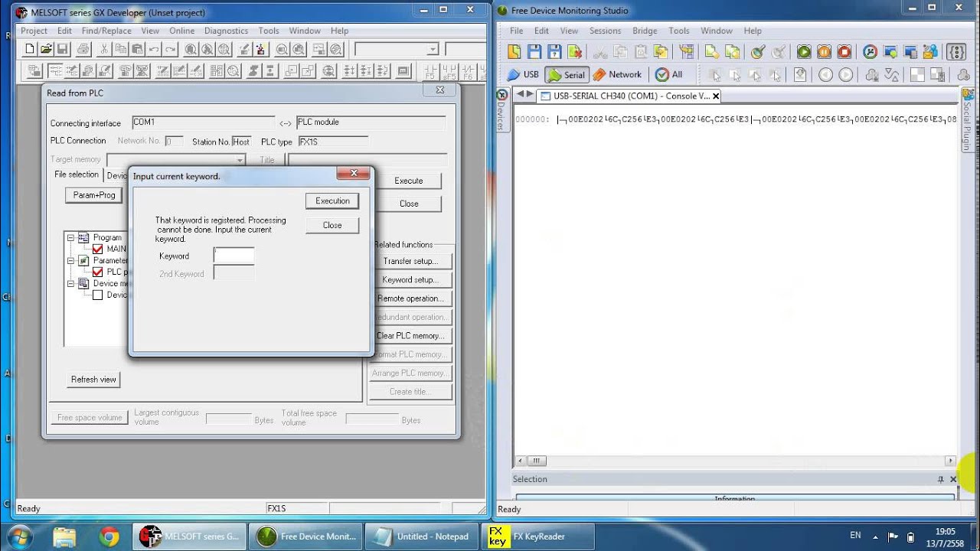Image resolution: width=980 pixels, height=551 pixels.
Task: Click the Connecting interface COM1 field
Action: 203,122
